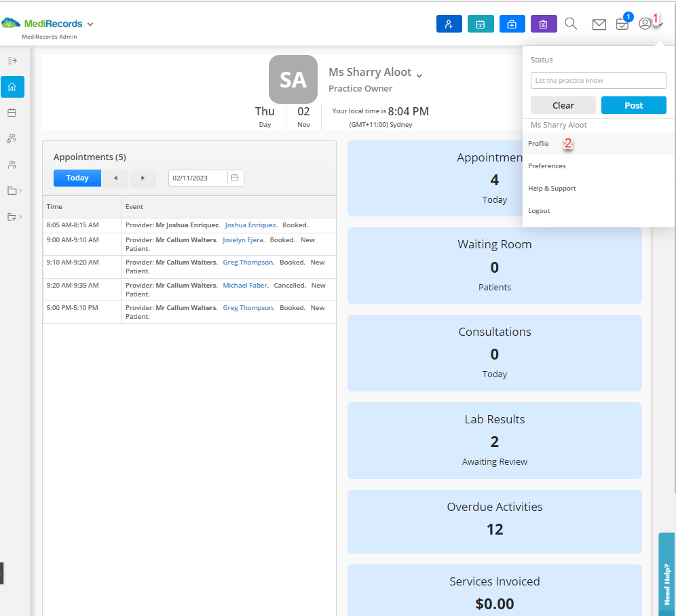
Task: Click the Practice Owner role label
Action: tap(360, 88)
